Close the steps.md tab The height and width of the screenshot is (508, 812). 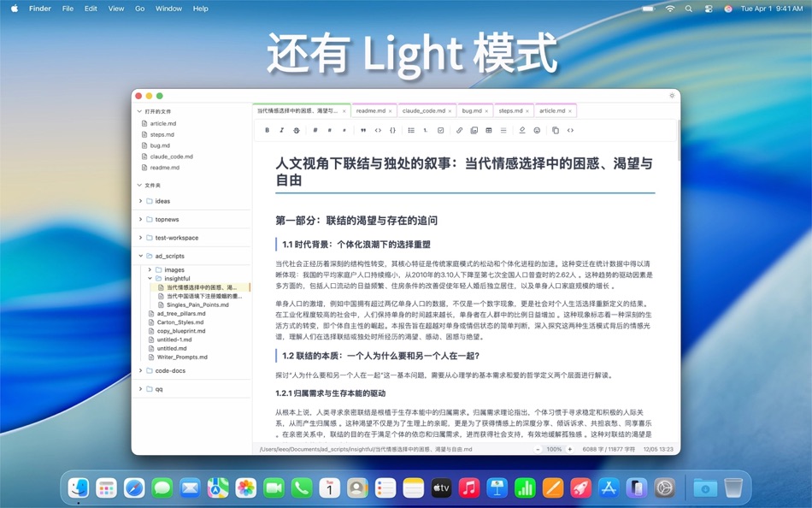pyautogui.click(x=527, y=111)
